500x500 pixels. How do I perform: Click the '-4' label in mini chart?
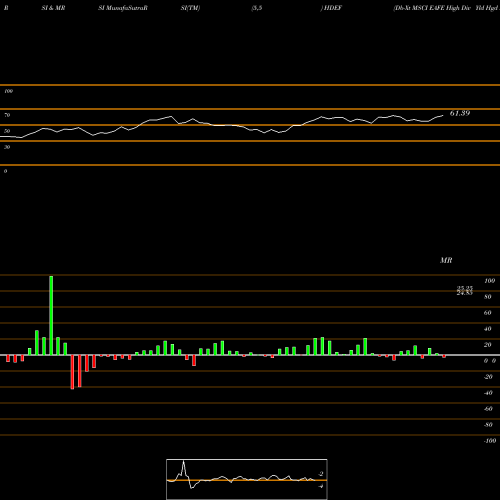(x=321, y=486)
